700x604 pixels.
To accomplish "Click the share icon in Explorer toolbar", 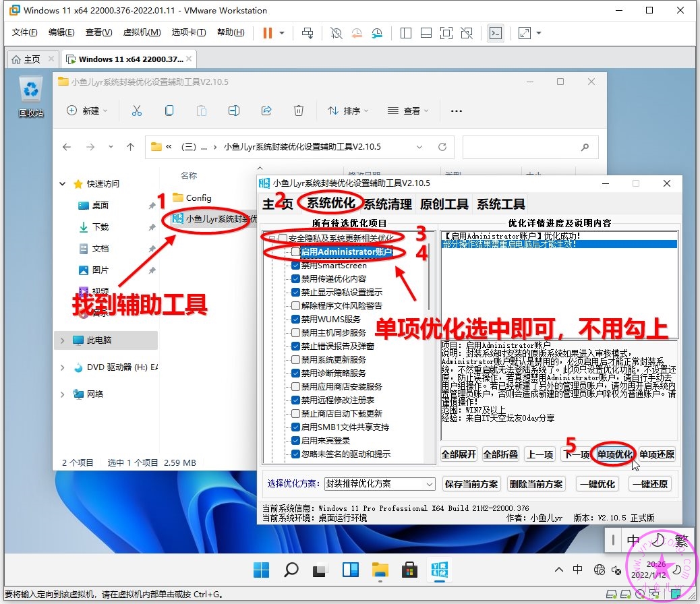I will pos(266,111).
